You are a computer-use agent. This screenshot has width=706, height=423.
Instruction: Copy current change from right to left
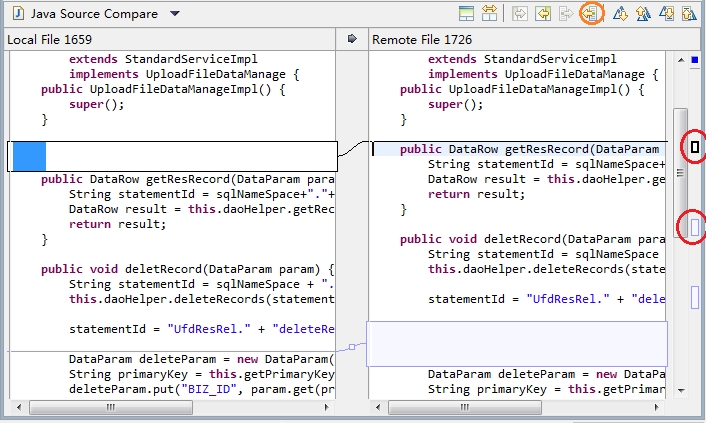(x=590, y=14)
